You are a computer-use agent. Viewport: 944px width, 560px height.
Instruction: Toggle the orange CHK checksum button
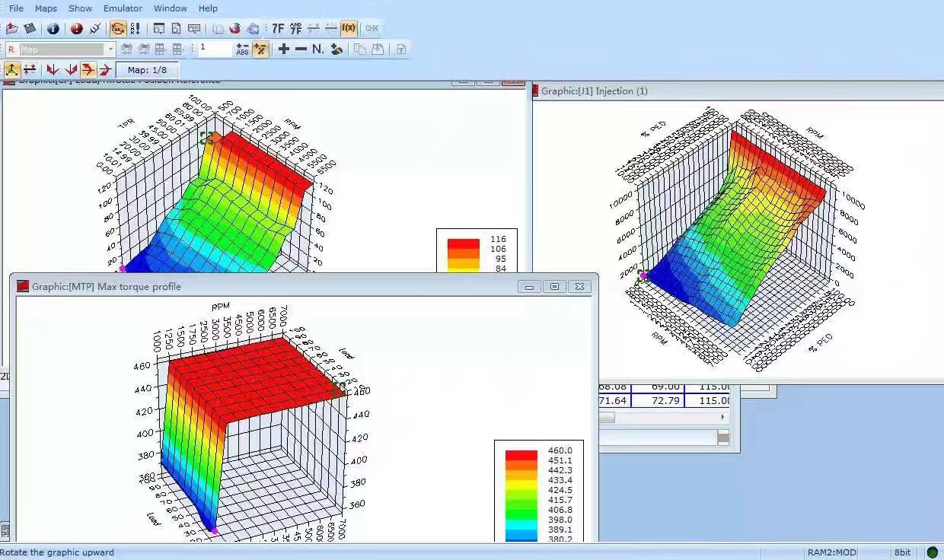pyautogui.click(x=118, y=29)
